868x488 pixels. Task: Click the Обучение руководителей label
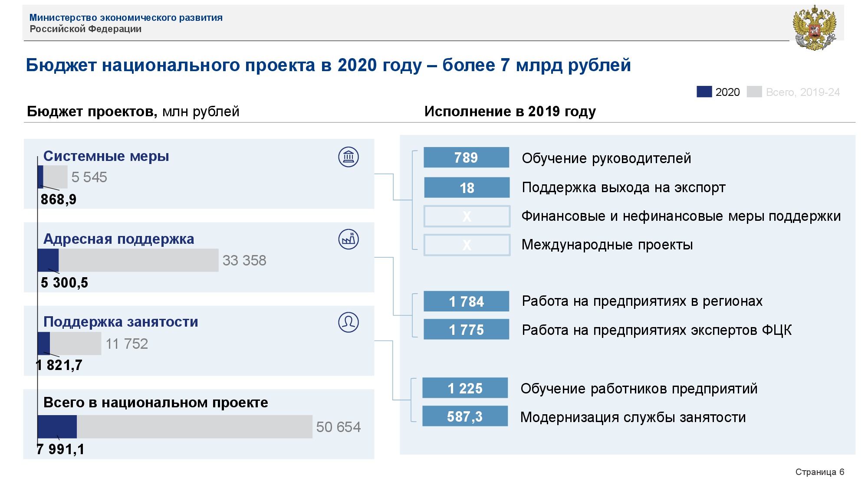(x=606, y=158)
